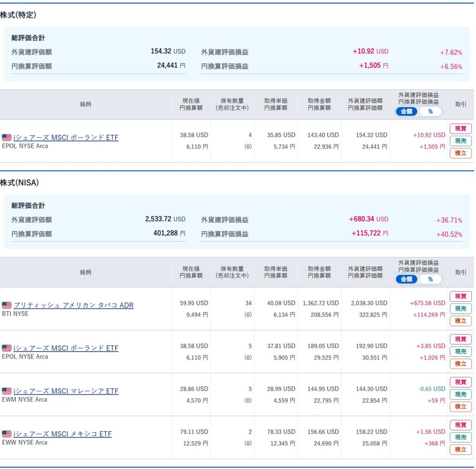Click US flag icon beside the NISA Poland ETF
The width and height of the screenshot is (476, 469).
coord(7,348)
